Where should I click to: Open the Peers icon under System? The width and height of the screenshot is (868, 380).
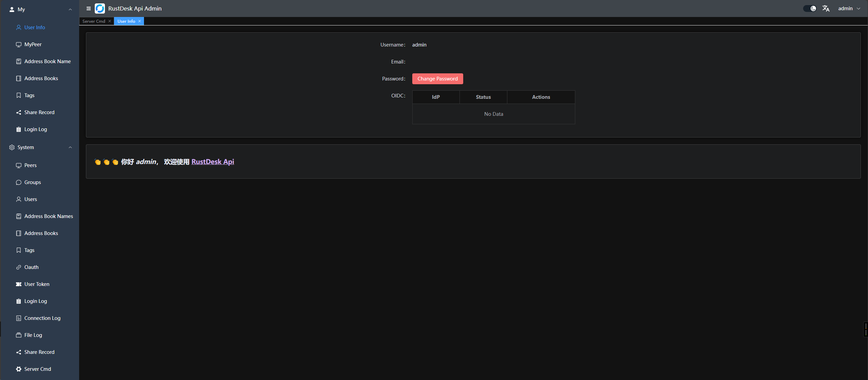tap(19, 165)
